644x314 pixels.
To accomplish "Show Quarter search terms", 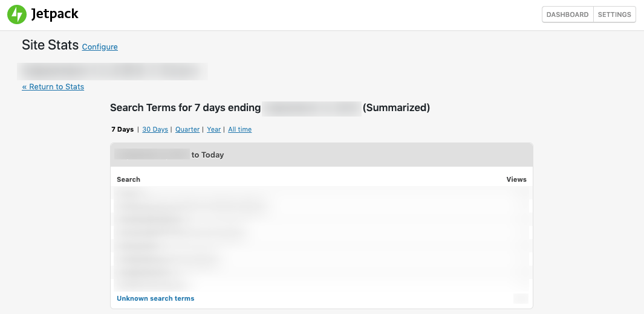I will point(187,129).
